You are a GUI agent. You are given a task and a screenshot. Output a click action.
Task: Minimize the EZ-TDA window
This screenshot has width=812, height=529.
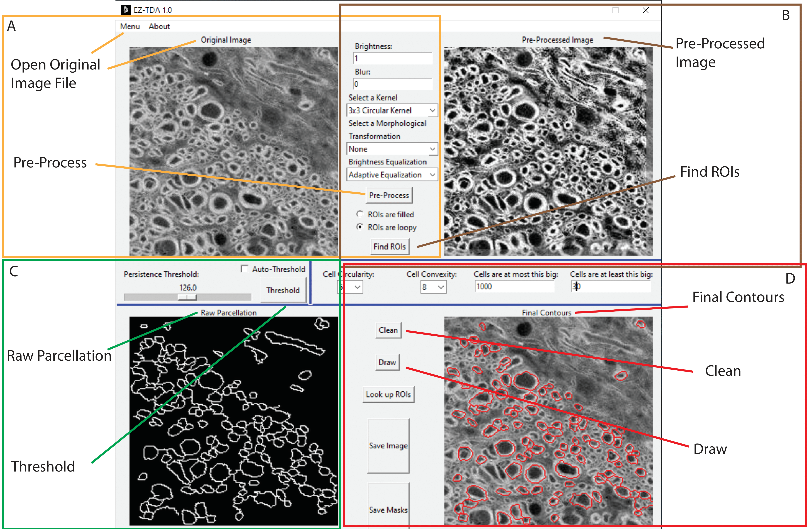tap(586, 10)
